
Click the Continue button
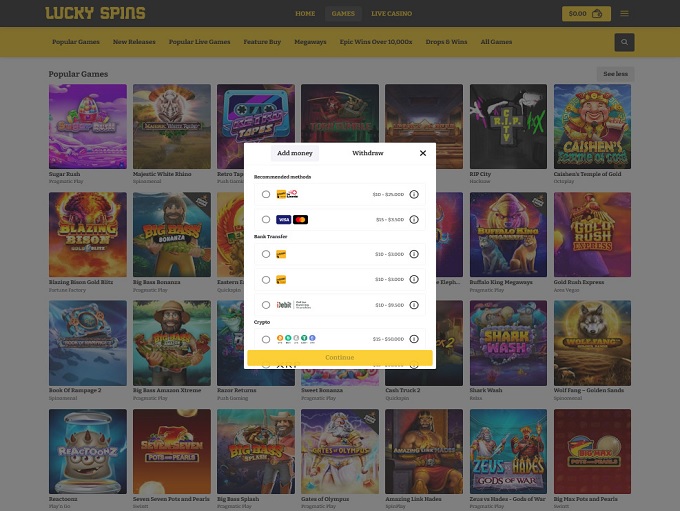[x=340, y=357]
